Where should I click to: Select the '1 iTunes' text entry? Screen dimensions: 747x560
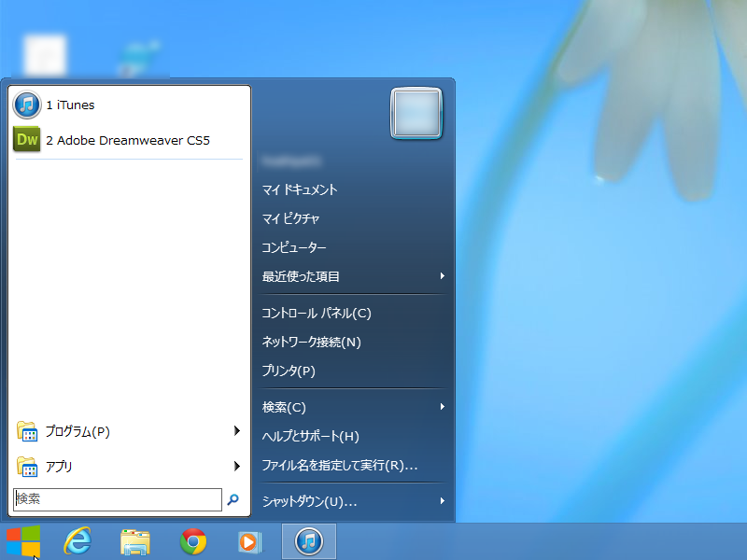pyautogui.click(x=70, y=105)
